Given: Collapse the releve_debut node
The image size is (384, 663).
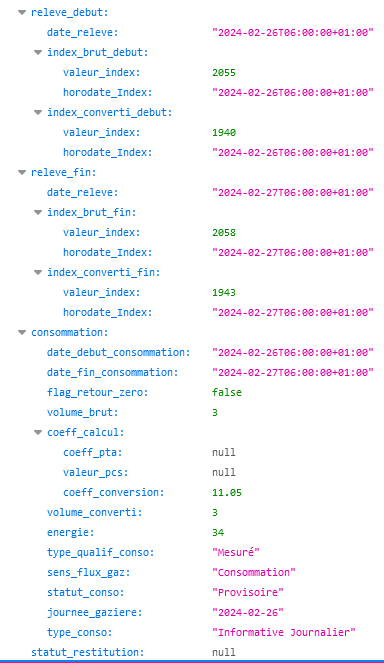Looking at the screenshot, I should tap(22, 13).
